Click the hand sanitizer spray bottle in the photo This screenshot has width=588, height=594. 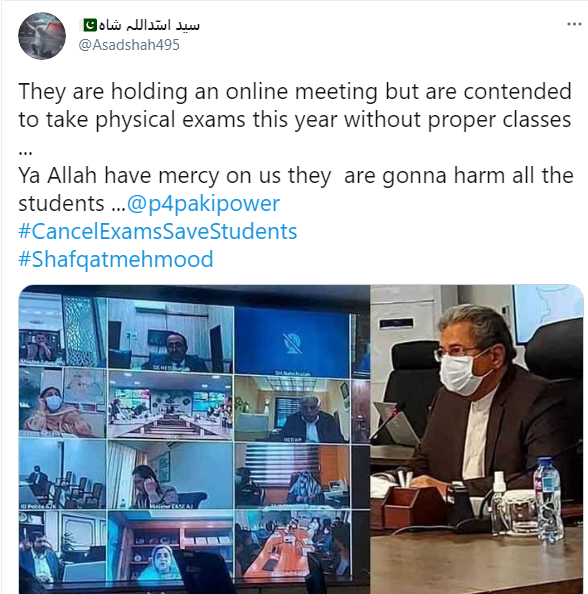click(499, 500)
